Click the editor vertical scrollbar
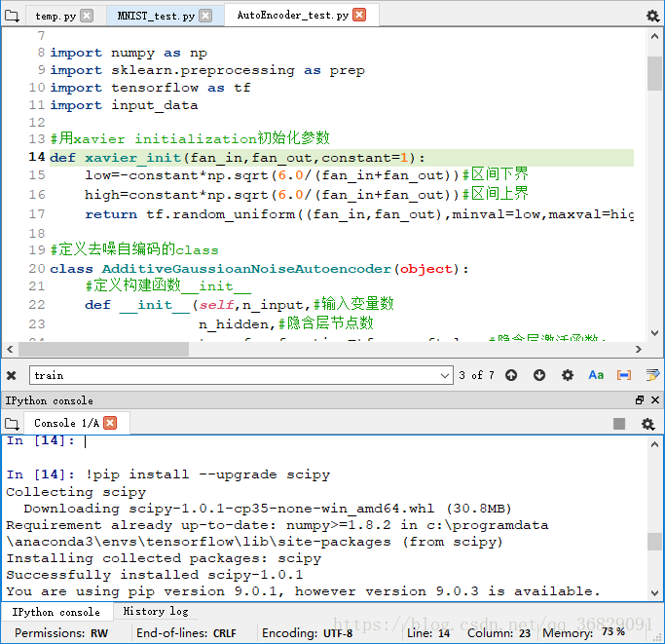Screen dimensions: 665x644 654,73
